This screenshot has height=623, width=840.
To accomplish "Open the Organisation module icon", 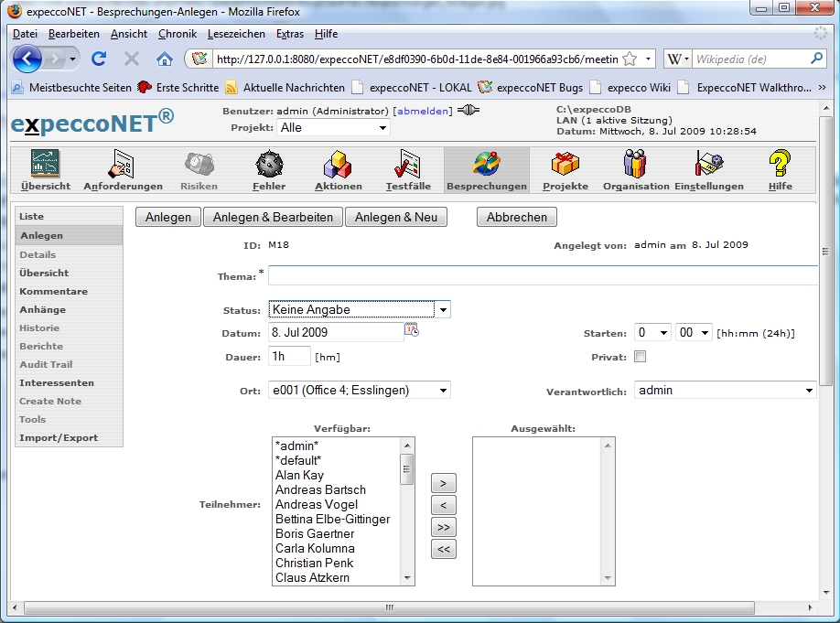I will [635, 165].
